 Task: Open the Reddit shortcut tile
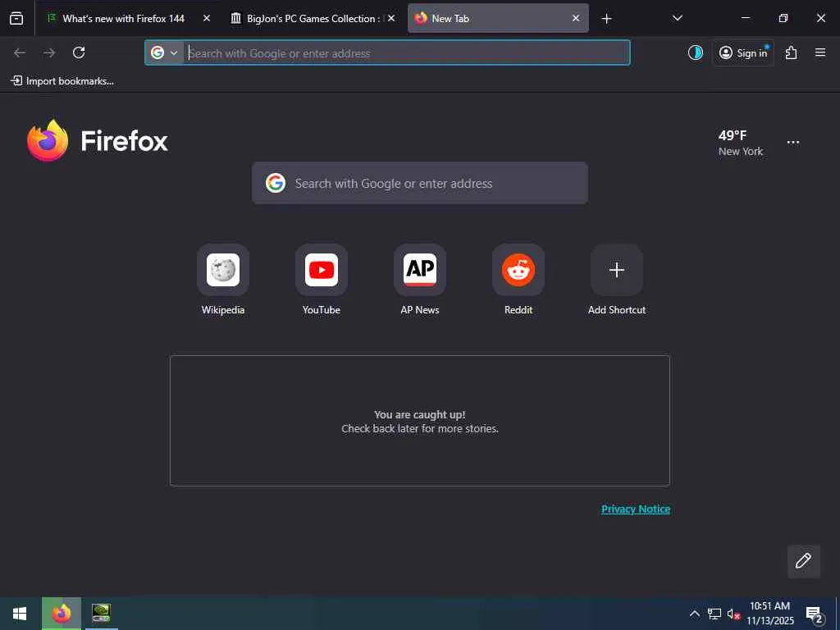point(518,270)
